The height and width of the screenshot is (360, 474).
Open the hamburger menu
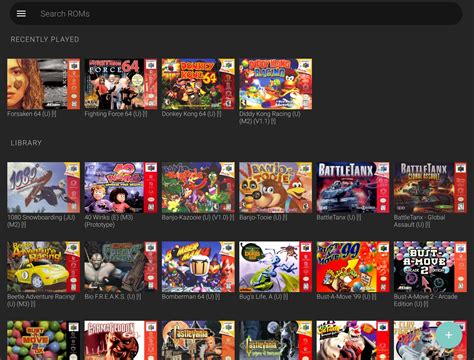coord(21,13)
